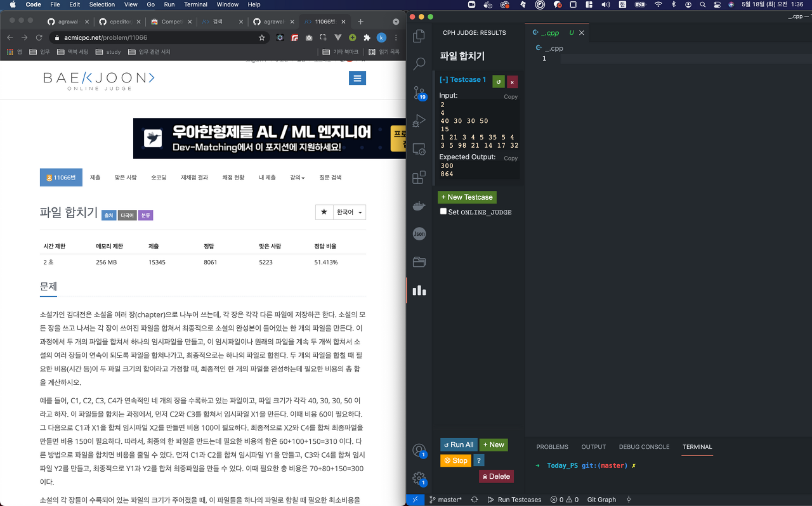The image size is (812, 506).
Task: Open the Accounts icon in VS Code
Action: 419,451
